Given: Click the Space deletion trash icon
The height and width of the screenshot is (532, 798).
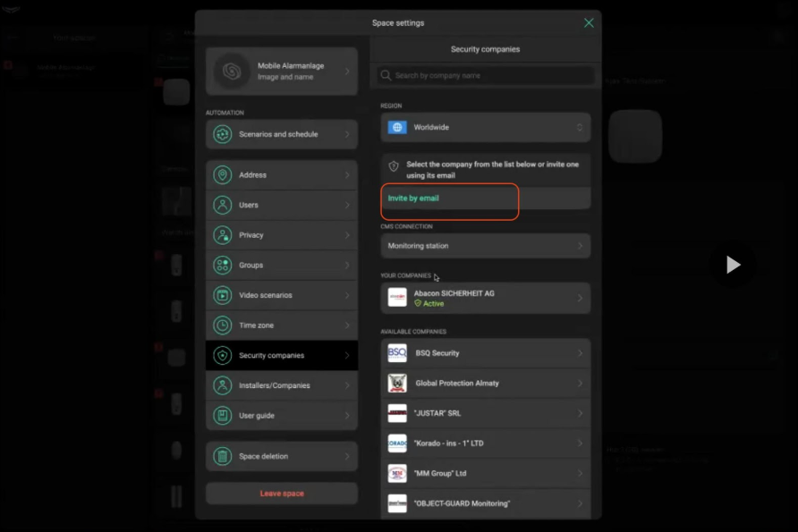Looking at the screenshot, I should [x=222, y=456].
